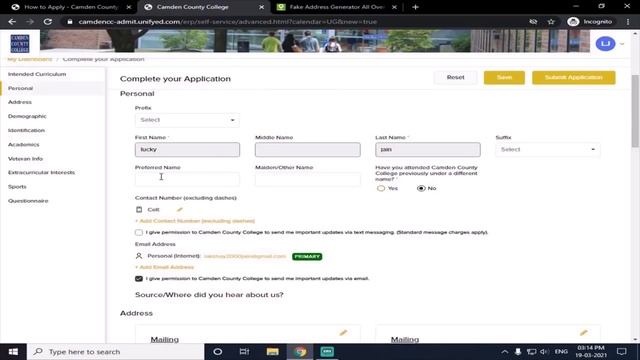Go to the Demographic sidebar section
This screenshot has width=640, height=360.
click(27, 116)
